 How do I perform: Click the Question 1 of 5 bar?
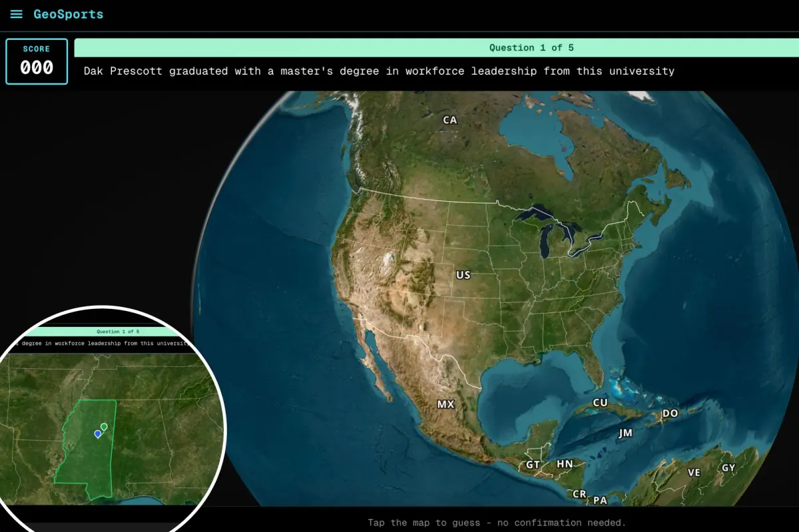click(436, 47)
